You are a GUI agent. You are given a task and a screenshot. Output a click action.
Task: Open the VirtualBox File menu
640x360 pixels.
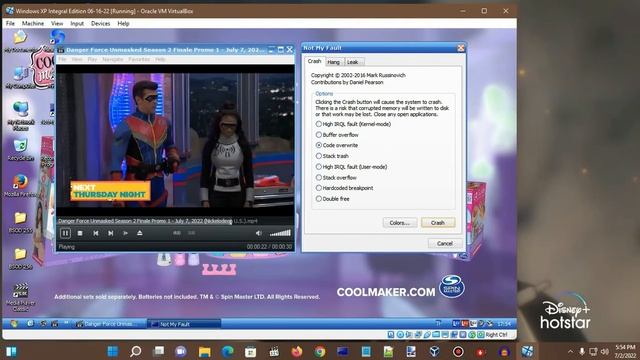coord(10,24)
